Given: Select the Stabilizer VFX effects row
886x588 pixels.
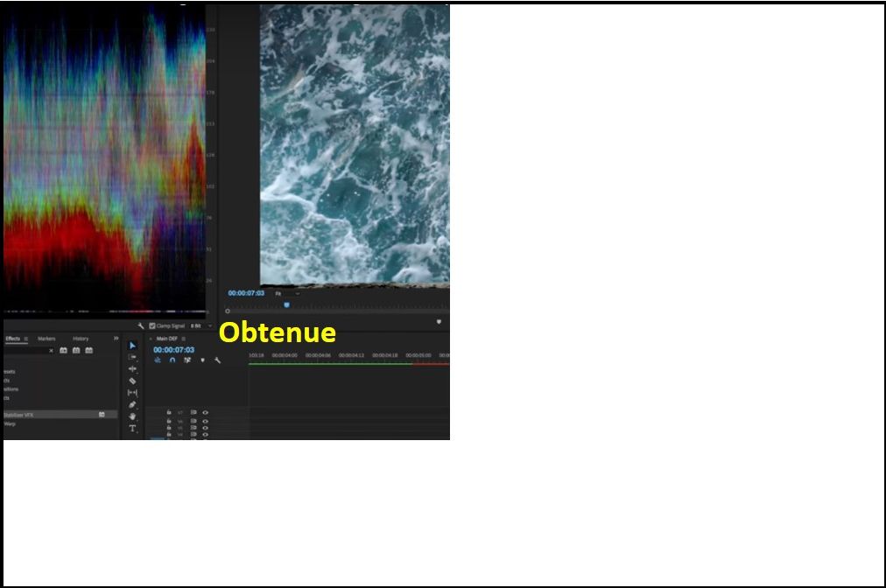Looking at the screenshot, I should (x=60, y=415).
